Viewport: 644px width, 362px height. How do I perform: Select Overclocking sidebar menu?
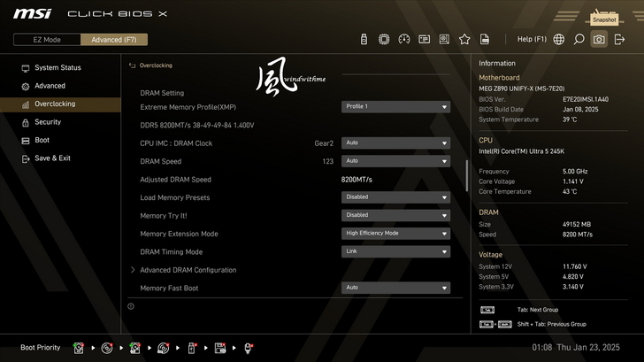pyautogui.click(x=60, y=104)
